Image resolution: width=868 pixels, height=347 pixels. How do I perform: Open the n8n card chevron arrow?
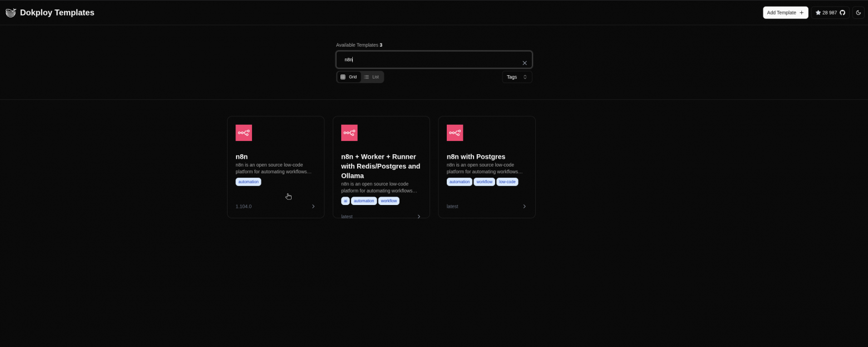coord(313,206)
